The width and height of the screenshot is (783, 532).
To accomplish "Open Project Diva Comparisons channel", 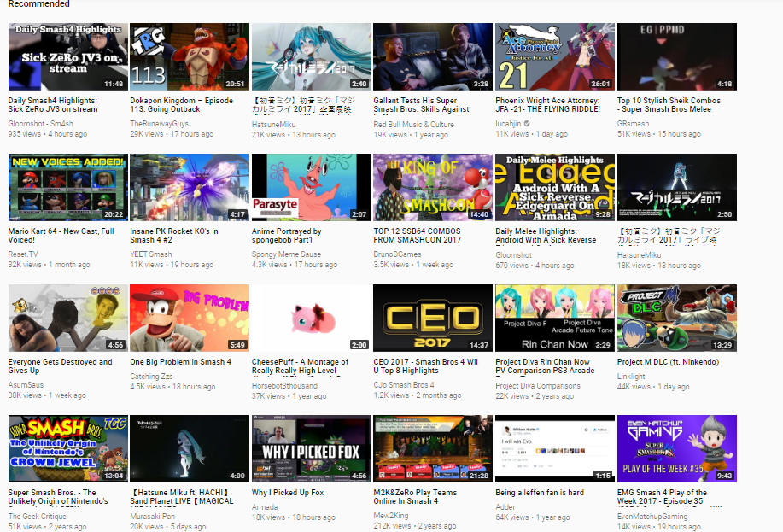I will tap(538, 386).
